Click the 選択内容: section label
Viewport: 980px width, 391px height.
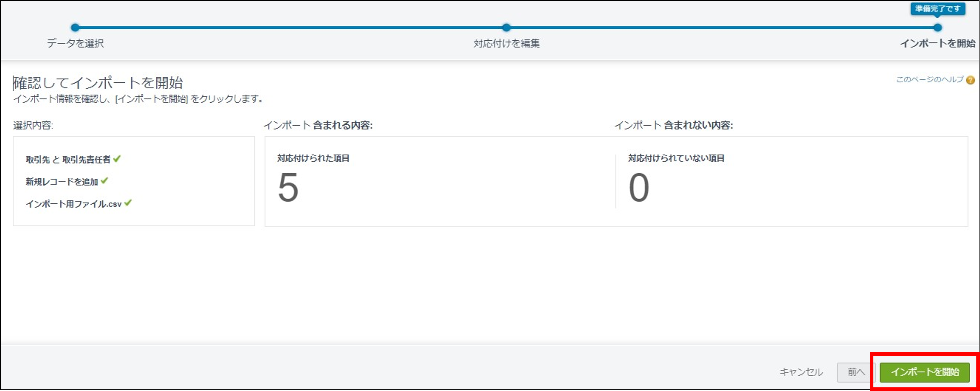click(x=33, y=125)
